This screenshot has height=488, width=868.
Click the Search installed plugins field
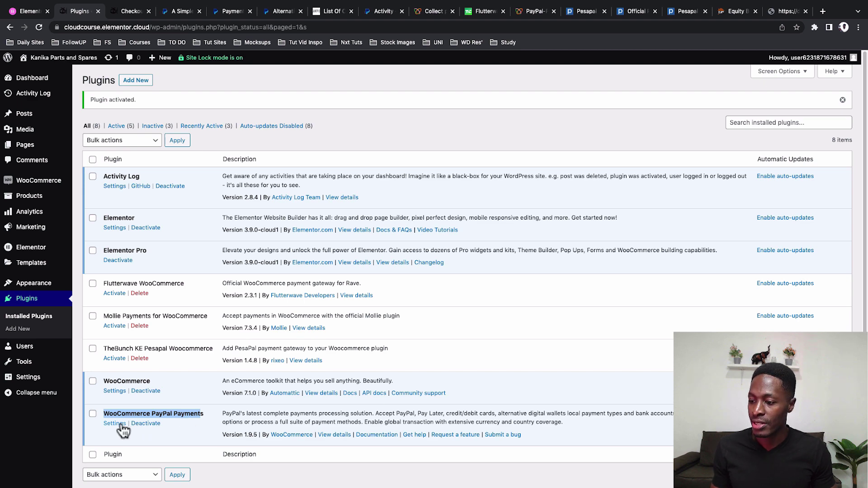coord(788,123)
